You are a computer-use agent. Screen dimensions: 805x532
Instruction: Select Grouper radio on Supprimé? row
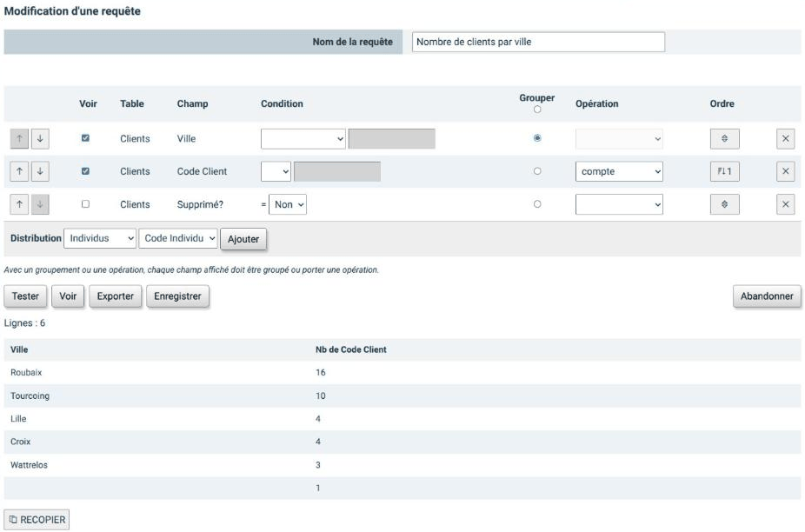click(537, 204)
